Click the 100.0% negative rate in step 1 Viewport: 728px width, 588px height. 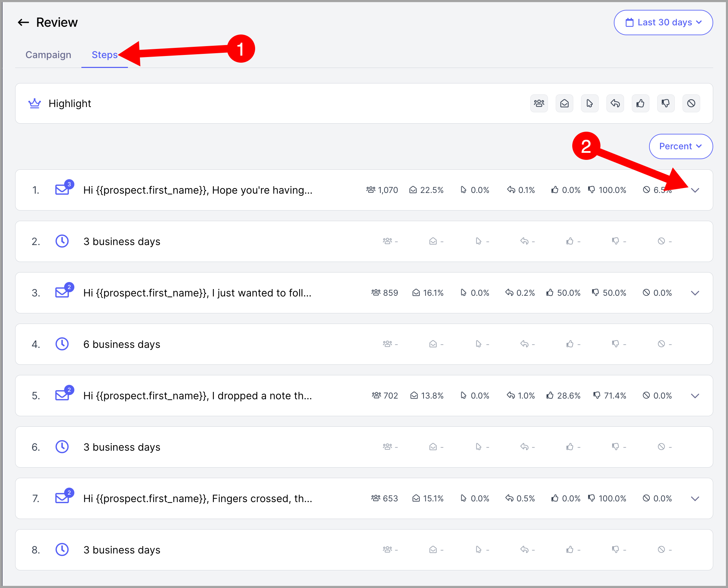coord(607,190)
